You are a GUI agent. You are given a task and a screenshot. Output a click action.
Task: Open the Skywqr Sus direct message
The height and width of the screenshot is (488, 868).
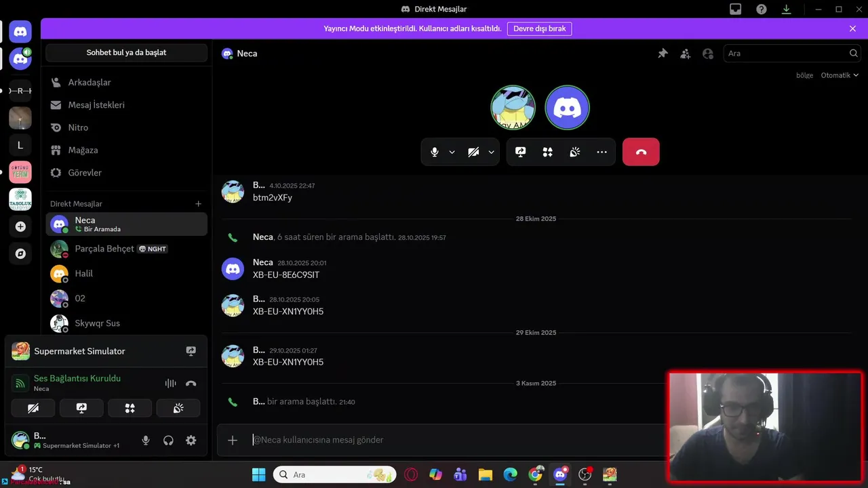coord(126,323)
